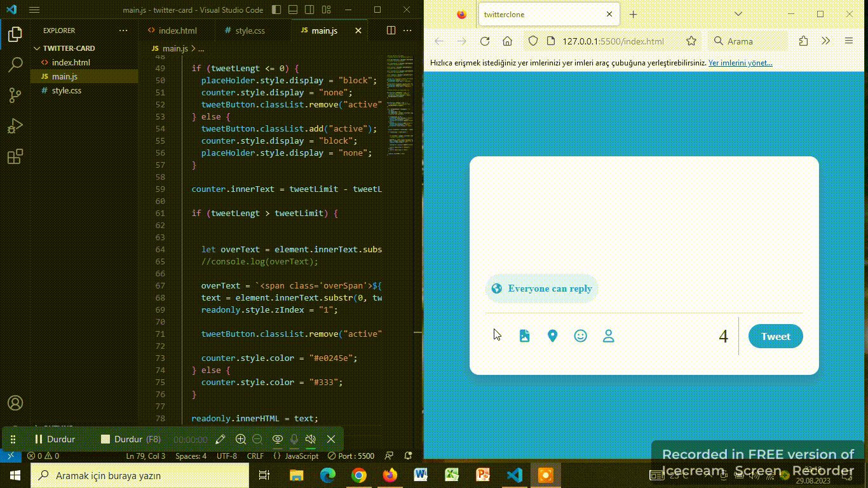Open Explorer views and more actions menu
This screenshot has height=488, width=868.
[123, 30]
